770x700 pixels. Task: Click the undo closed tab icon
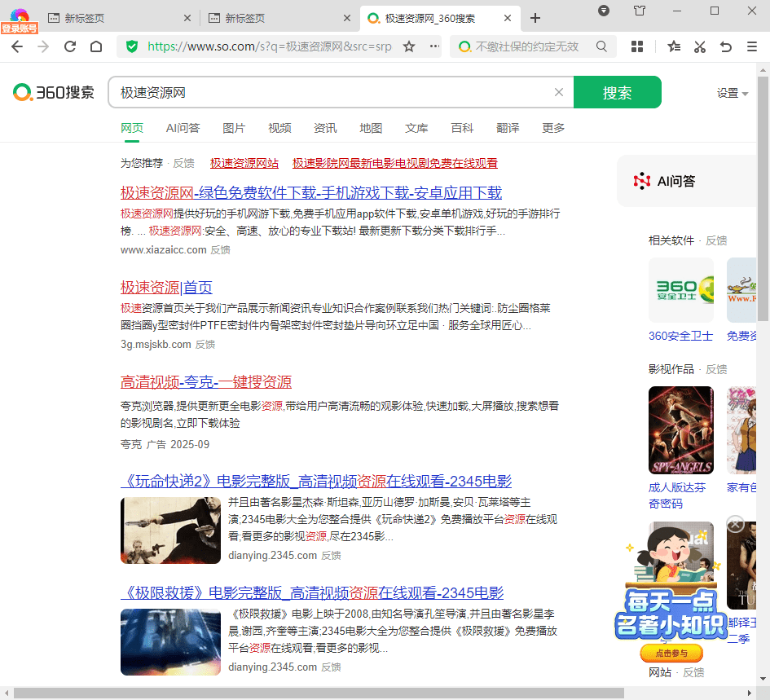(x=726, y=46)
